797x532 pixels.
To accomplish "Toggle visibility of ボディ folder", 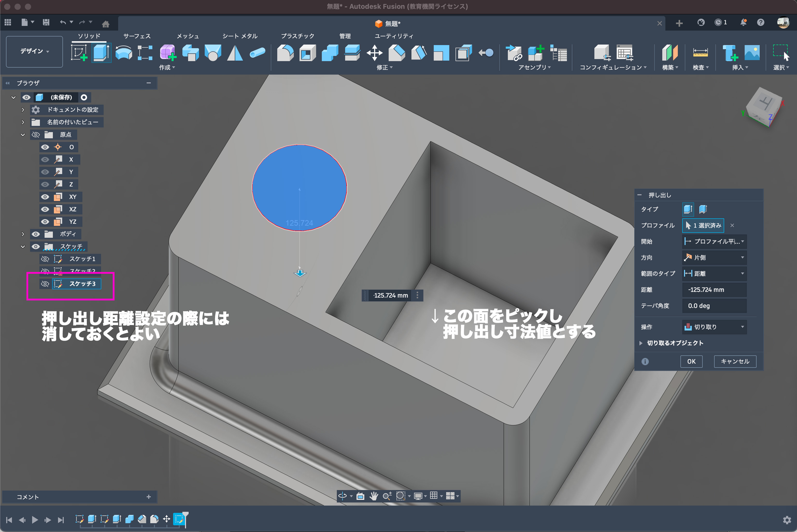I will (36, 234).
